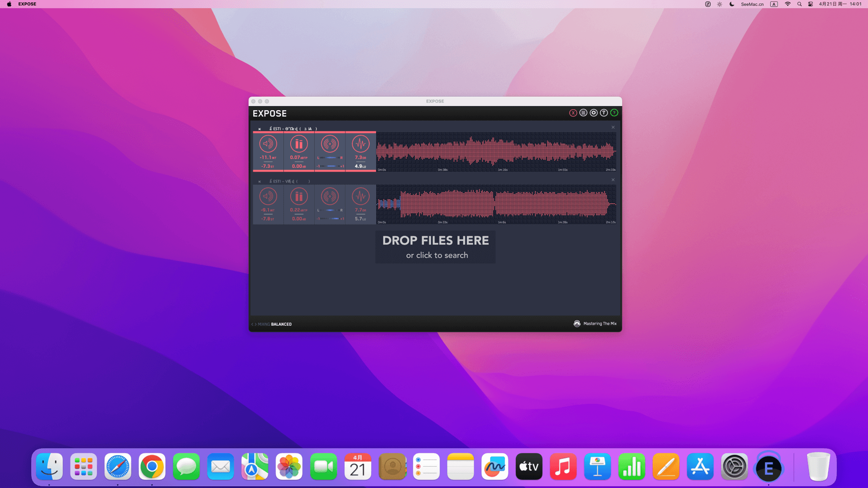Remove the second track with its X
The image size is (868, 488).
[613, 180]
